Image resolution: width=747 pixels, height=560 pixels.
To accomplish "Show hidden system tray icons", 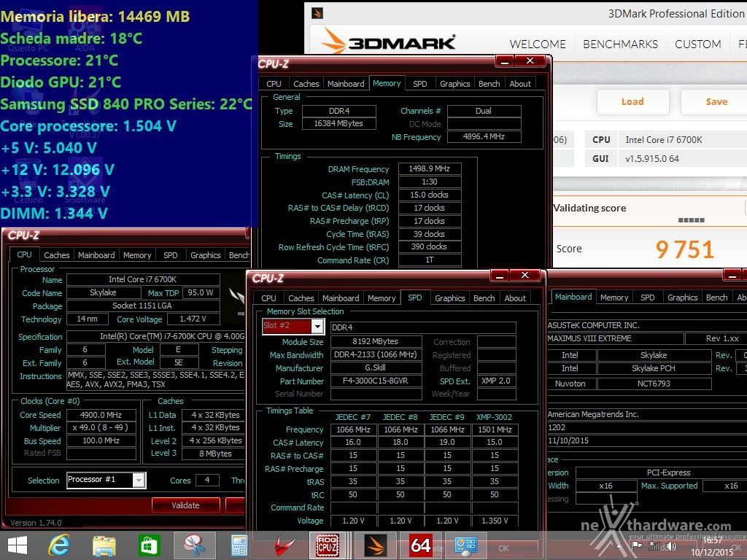I will [x=619, y=545].
